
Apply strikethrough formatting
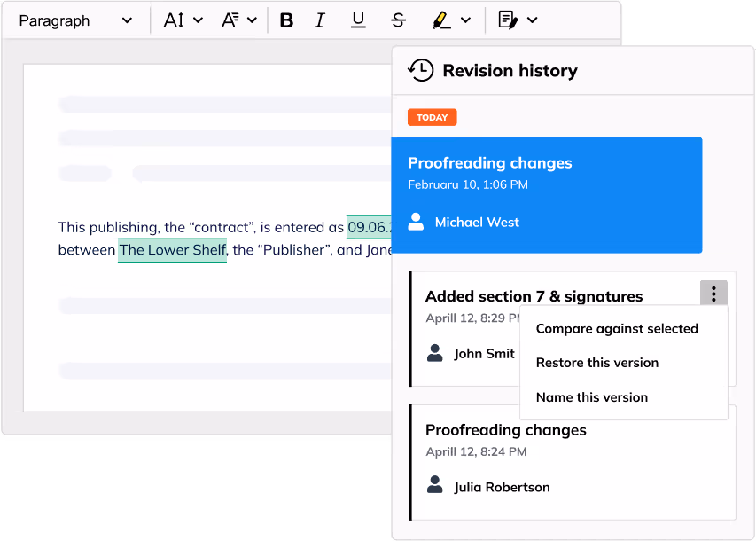pos(398,20)
